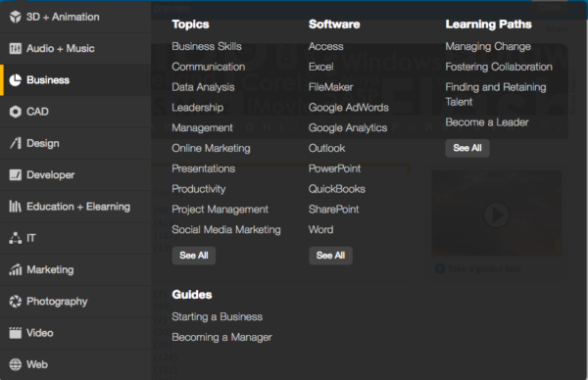
Task: Play the guided tour video thumbnail
Action: click(497, 214)
